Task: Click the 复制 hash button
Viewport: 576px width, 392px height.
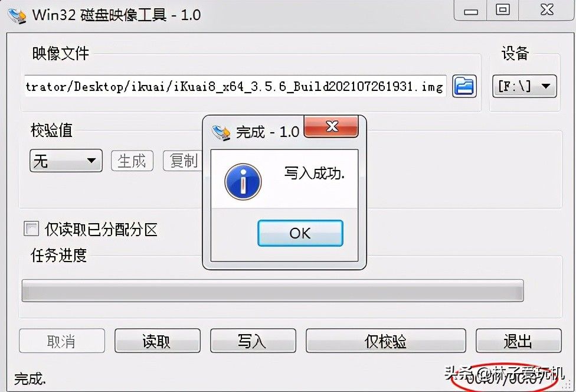Action: 182,161
